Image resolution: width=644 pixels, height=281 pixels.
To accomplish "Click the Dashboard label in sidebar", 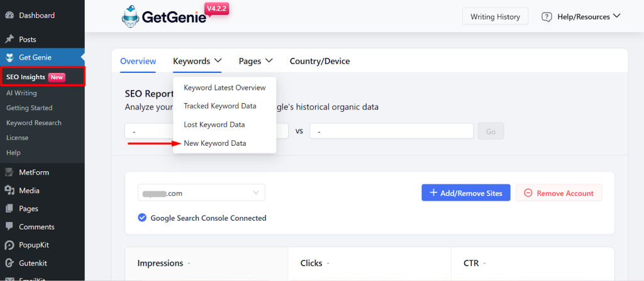I will pos(36,16).
